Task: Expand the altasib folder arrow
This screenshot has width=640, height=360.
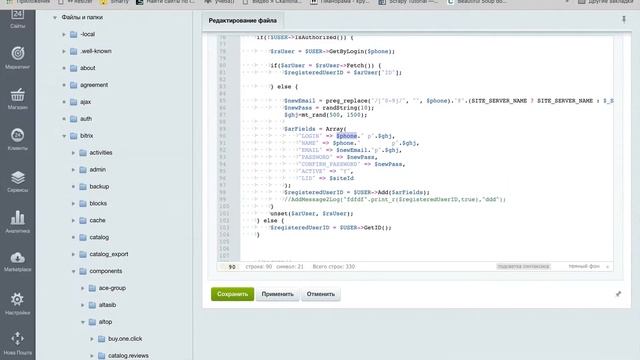Action: pyautogui.click(x=83, y=305)
